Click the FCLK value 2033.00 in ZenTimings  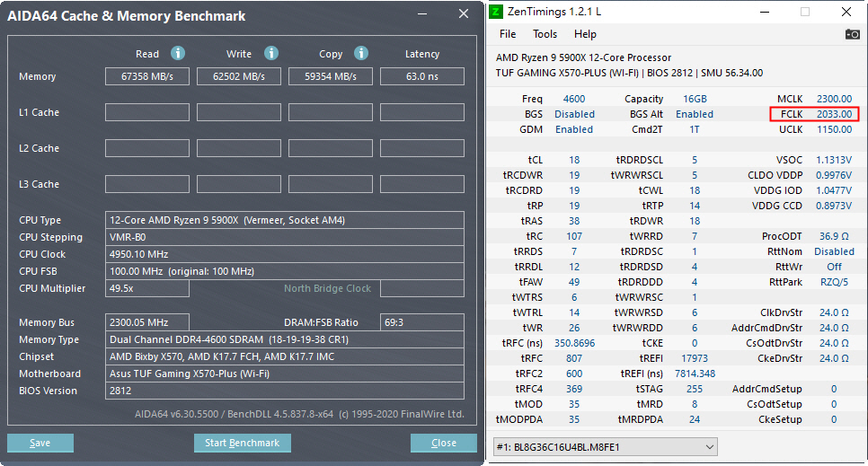pos(834,114)
